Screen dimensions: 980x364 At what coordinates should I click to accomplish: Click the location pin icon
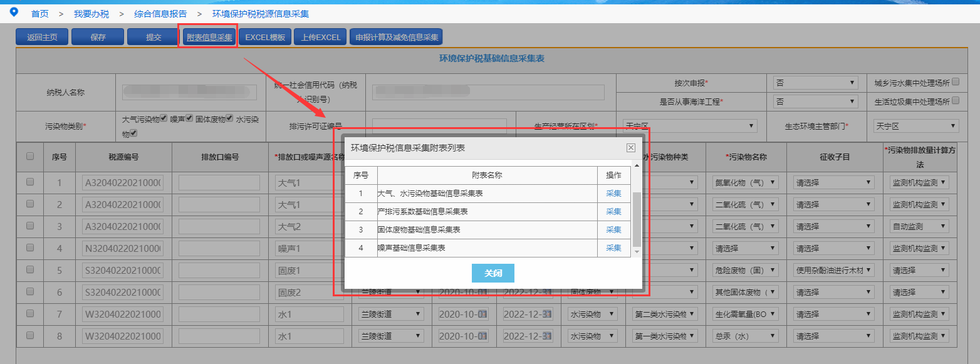(x=14, y=12)
